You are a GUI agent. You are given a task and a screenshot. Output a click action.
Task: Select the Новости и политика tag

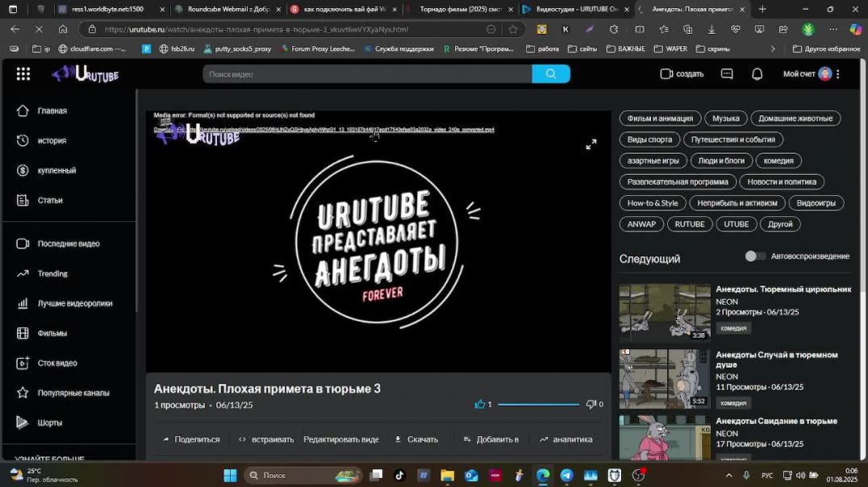pyautogui.click(x=782, y=181)
